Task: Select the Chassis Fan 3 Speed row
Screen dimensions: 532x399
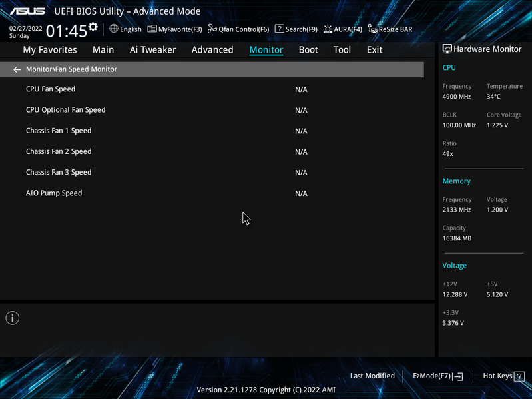Action: tap(212, 173)
